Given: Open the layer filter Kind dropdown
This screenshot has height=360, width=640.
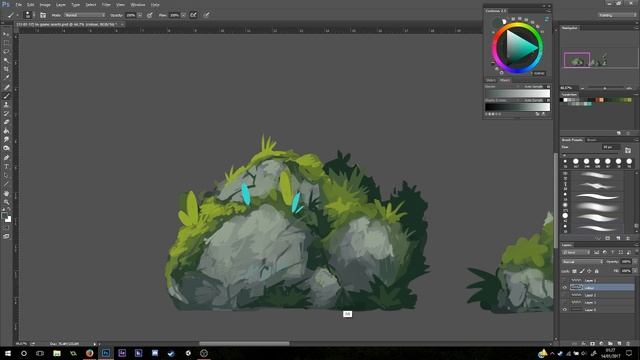Looking at the screenshot, I should click(576, 252).
